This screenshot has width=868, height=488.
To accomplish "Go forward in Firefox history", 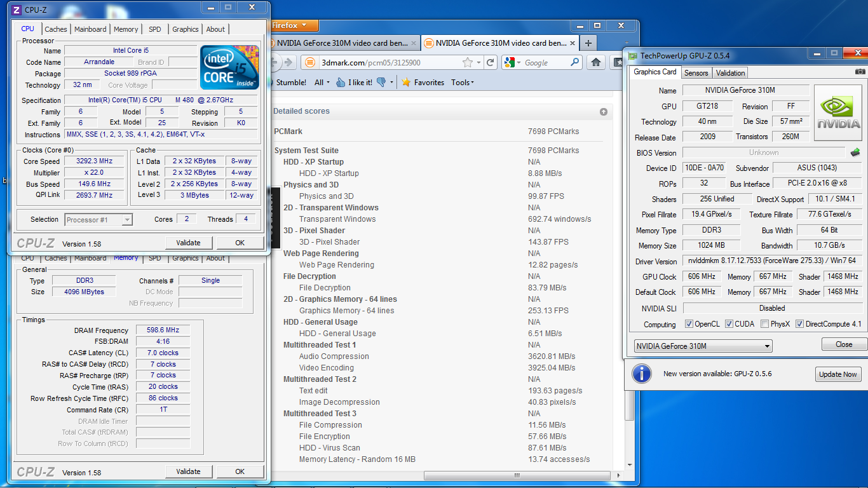I will click(x=288, y=62).
